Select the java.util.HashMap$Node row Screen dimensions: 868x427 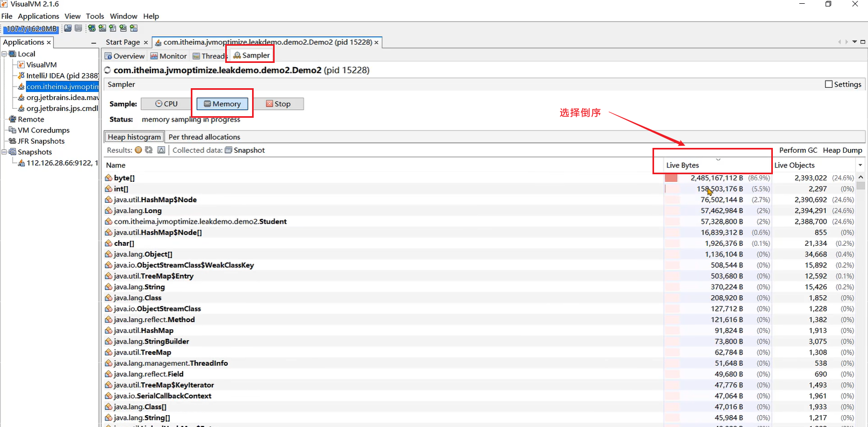479,200
